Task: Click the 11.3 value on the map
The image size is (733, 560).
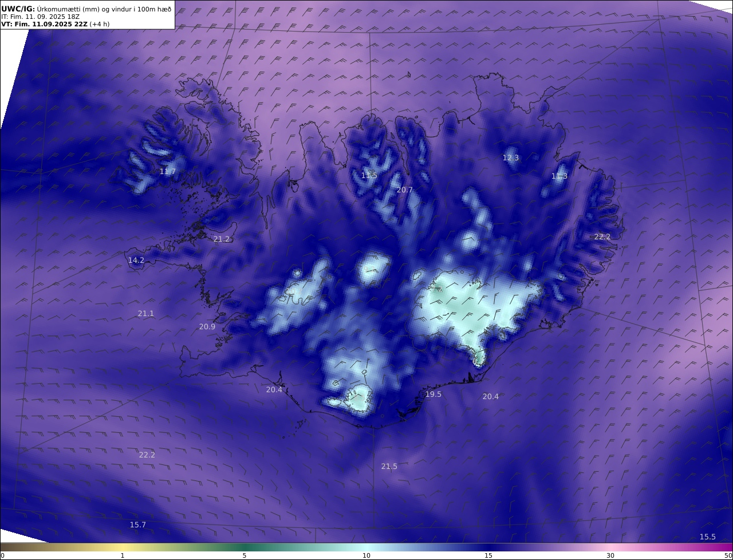Action: [559, 176]
